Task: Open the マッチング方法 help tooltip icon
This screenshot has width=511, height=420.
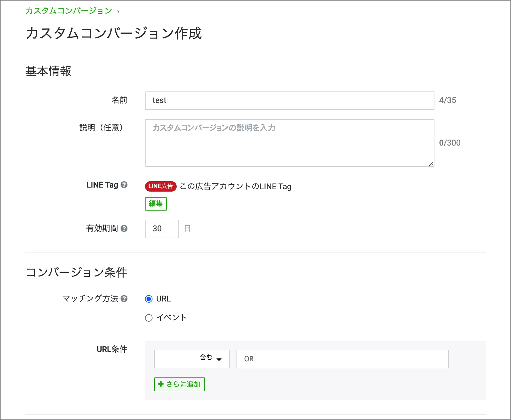Action: click(x=124, y=299)
